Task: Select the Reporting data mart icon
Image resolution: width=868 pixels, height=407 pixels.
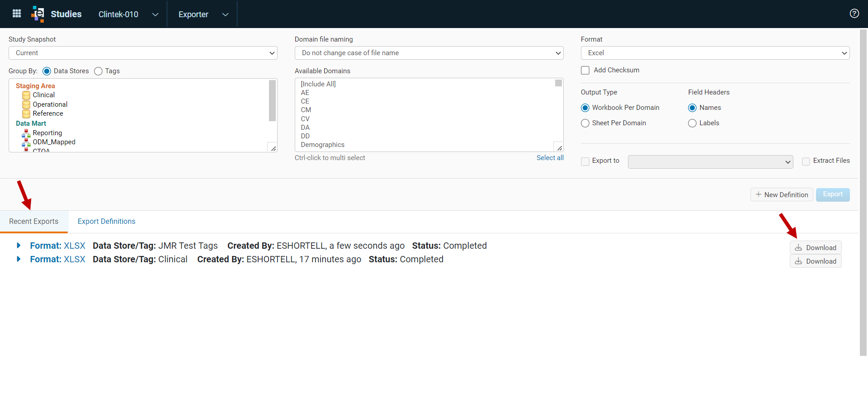Action: 26,133
